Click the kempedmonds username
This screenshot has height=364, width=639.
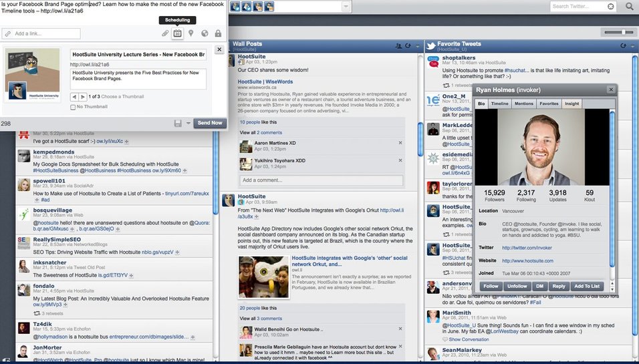coord(53,152)
